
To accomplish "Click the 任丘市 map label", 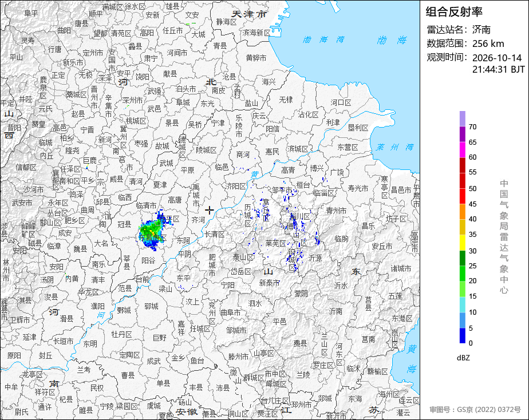I will [173, 31].
